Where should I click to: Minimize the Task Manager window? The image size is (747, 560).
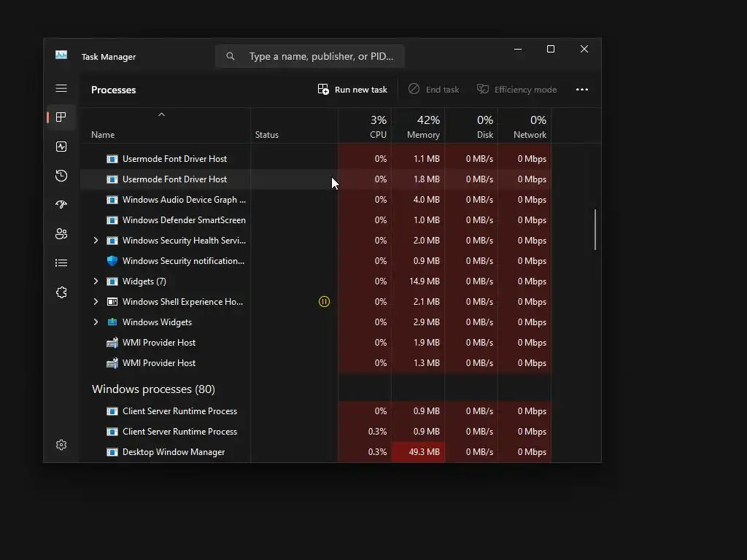pos(518,49)
